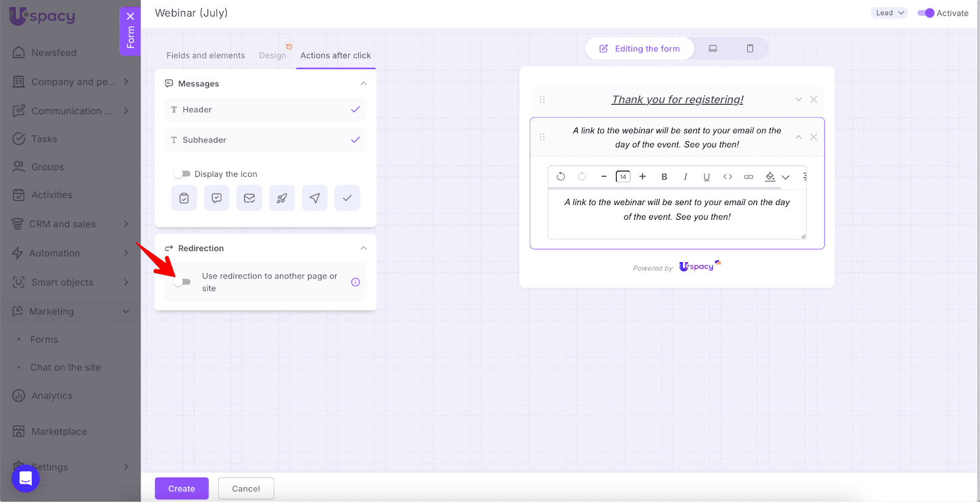Turn off the Activate toggle
The height and width of the screenshot is (502, 980).
pos(925,13)
